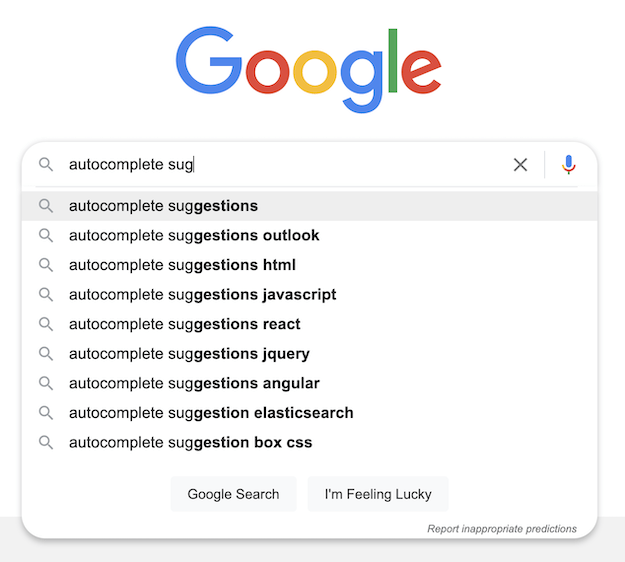Click magnifier icon beside 'autocomplete suggestions outlook'
Image resolution: width=625 pixels, height=562 pixels.
pos(46,236)
